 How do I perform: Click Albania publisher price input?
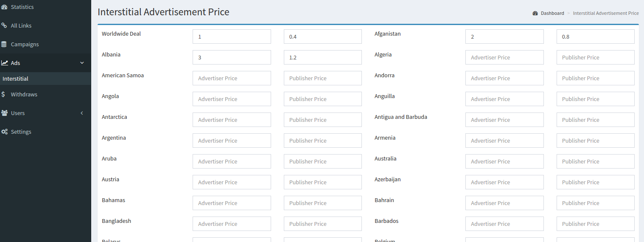322,58
